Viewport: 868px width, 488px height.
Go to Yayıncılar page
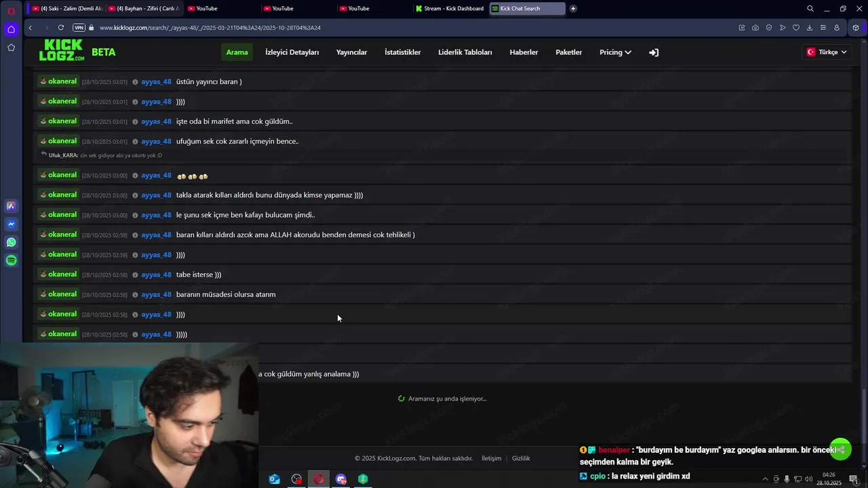coord(352,52)
